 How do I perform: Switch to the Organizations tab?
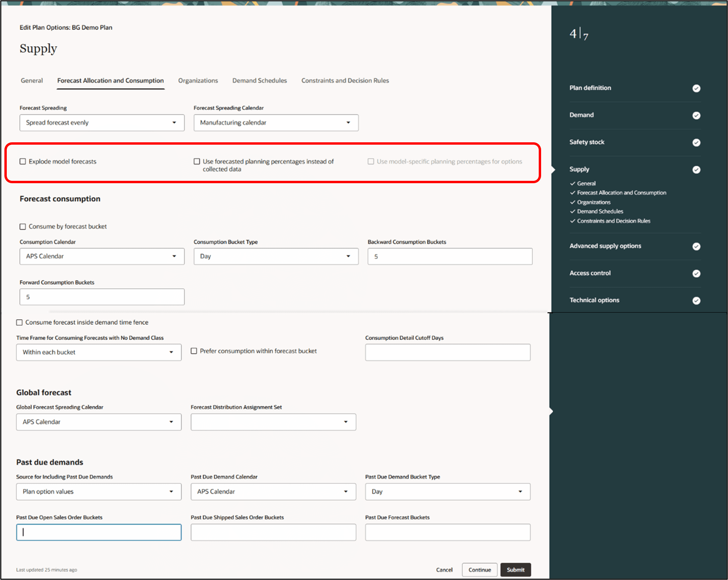point(198,80)
